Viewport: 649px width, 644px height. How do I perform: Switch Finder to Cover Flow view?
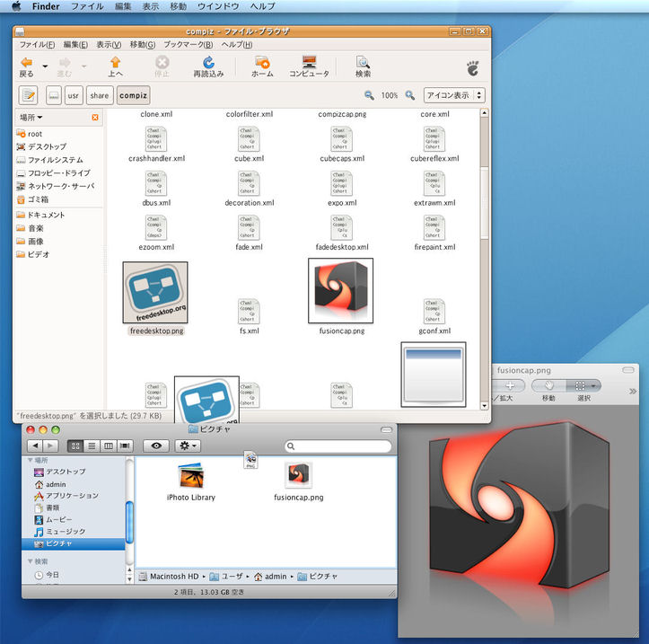click(125, 446)
